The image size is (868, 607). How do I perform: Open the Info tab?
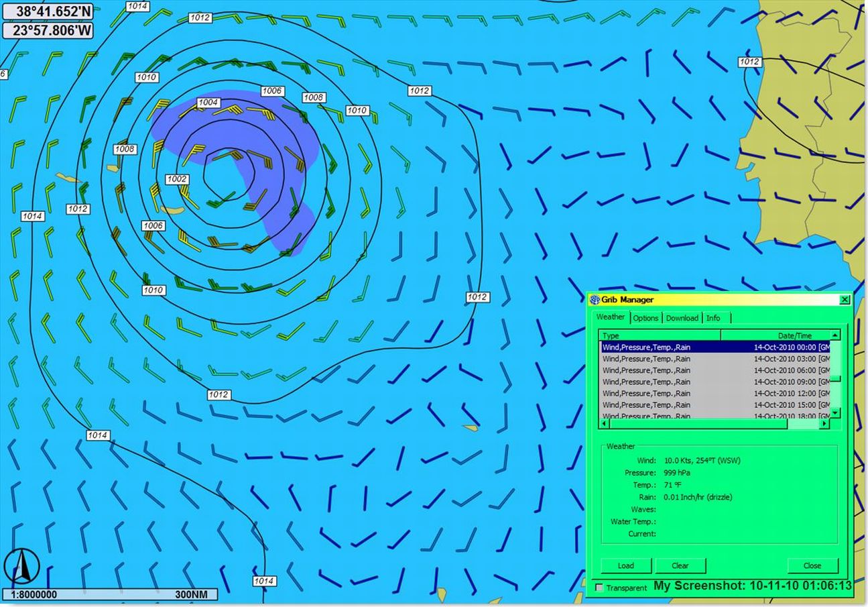click(713, 318)
